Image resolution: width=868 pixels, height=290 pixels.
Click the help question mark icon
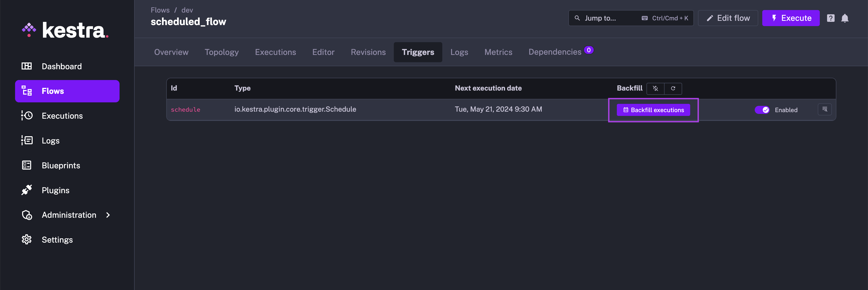click(831, 18)
